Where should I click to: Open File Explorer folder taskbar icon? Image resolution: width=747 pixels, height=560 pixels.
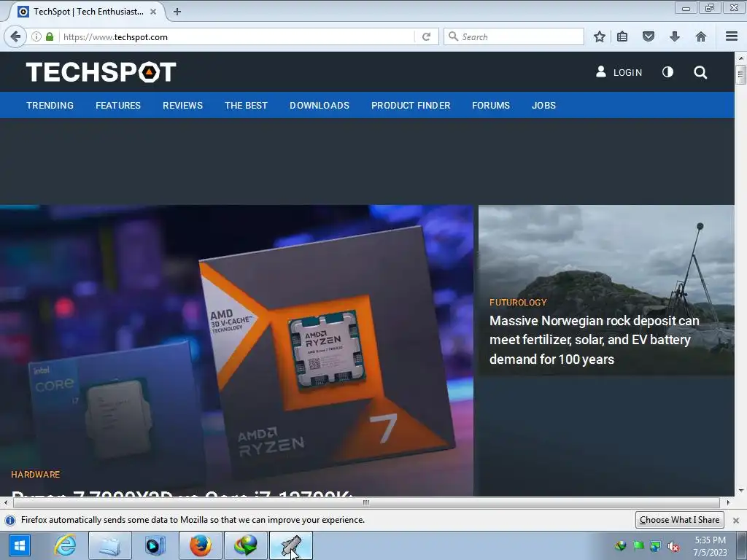109,545
